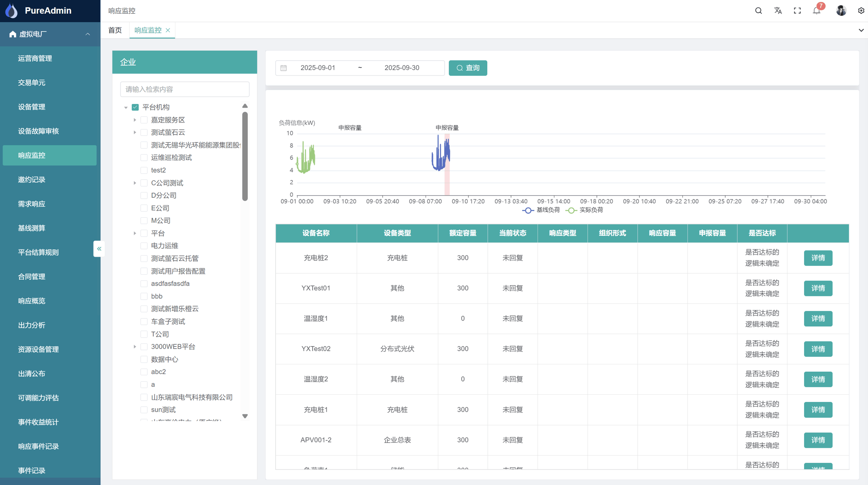The width and height of the screenshot is (868, 485).
Task: Uncheck the 平台机构 checkbox
Action: (135, 107)
